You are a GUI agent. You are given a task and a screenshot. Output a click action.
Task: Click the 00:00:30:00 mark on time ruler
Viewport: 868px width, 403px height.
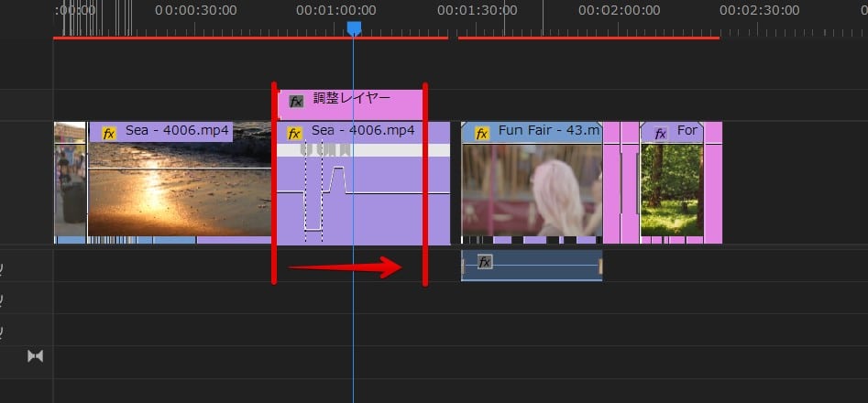pyautogui.click(x=195, y=11)
